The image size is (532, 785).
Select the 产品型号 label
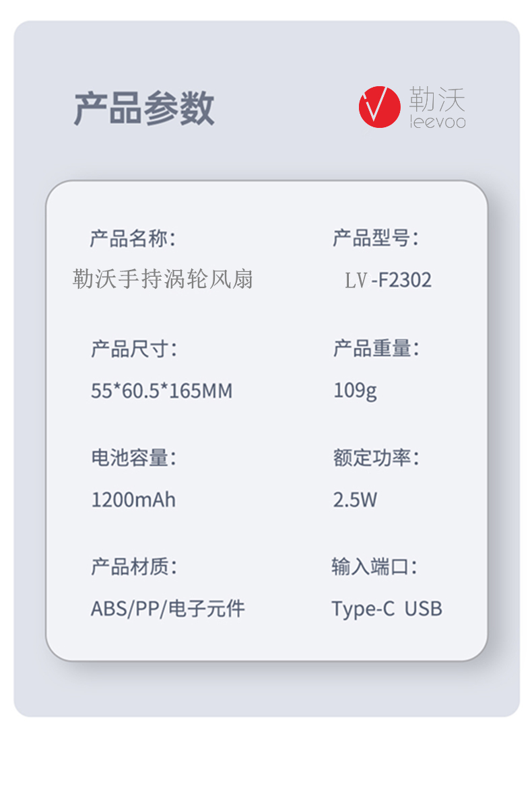point(375,238)
